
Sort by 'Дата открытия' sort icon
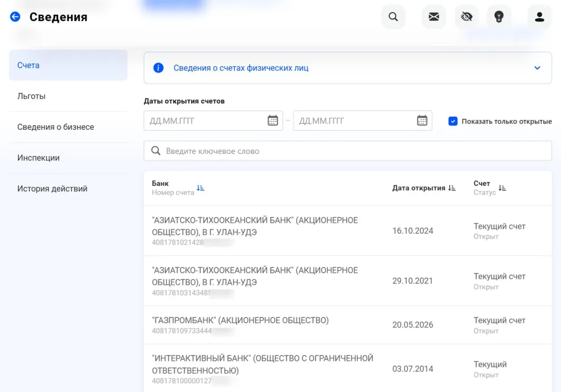tap(452, 188)
